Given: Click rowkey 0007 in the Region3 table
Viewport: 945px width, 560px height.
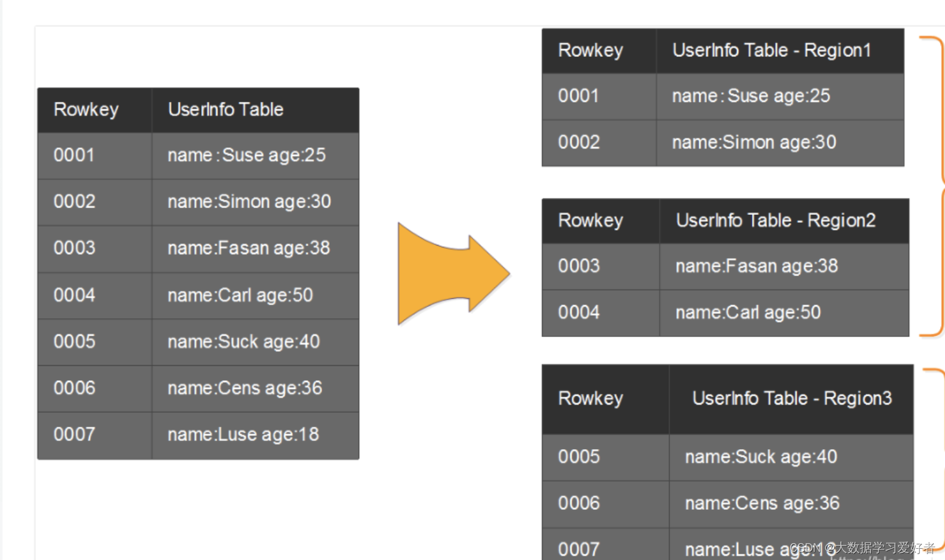Looking at the screenshot, I should pyautogui.click(x=579, y=549).
